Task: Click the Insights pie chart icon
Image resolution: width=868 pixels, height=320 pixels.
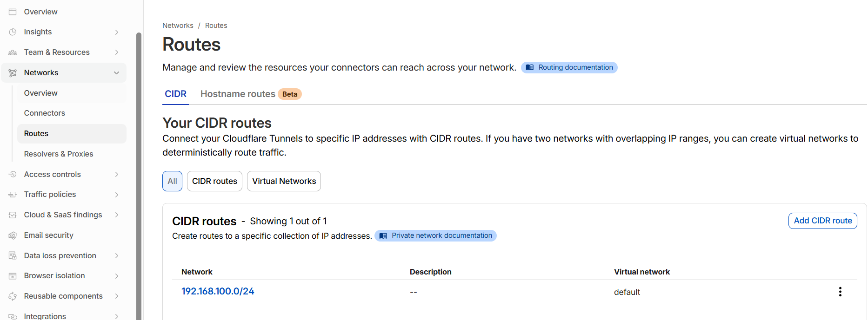Action: [13, 32]
